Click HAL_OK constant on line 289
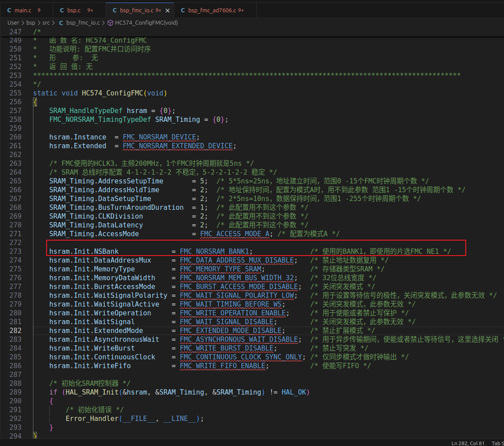The height and width of the screenshot is (446, 504). (x=294, y=392)
